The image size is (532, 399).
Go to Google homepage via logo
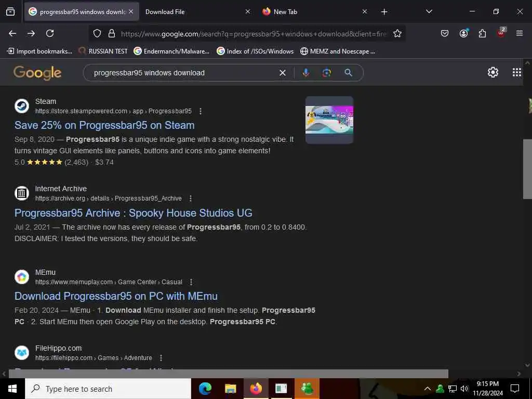[37, 73]
